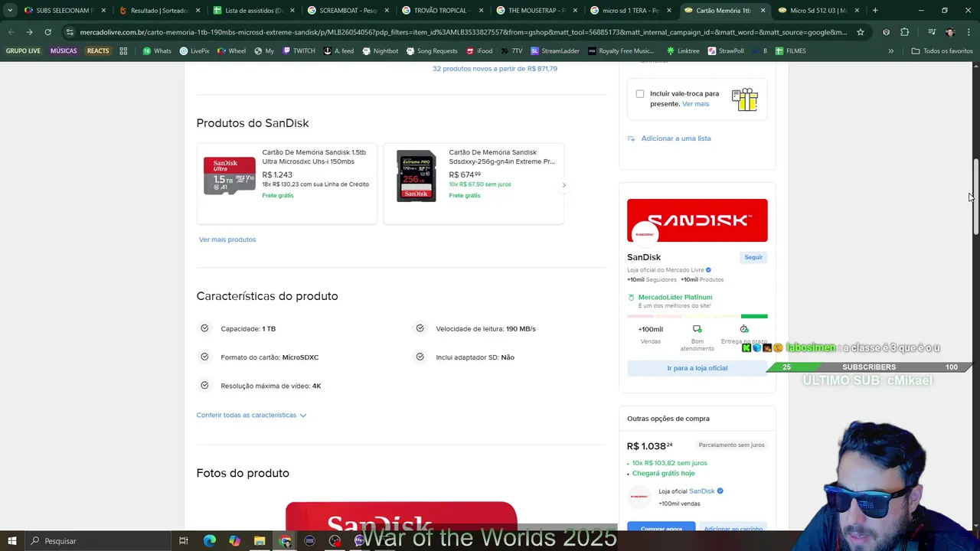Click the browser vertical scrollbar thumb
This screenshot has height=551, width=980.
[975, 197]
